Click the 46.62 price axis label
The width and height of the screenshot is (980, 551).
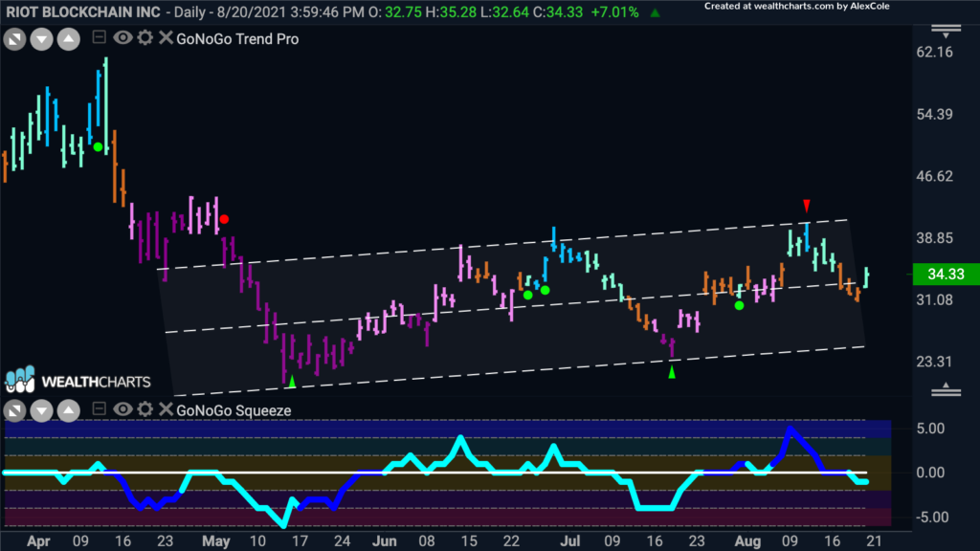[934, 176]
